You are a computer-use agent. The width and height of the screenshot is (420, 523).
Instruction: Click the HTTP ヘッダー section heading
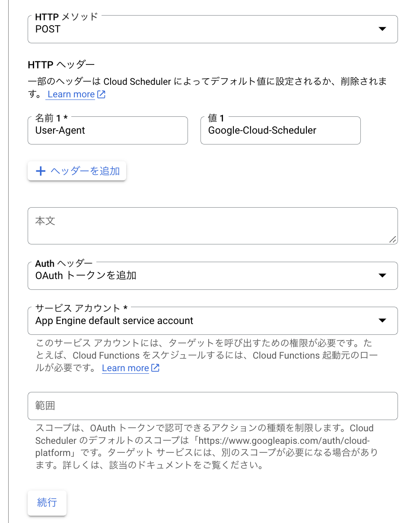[61, 65]
